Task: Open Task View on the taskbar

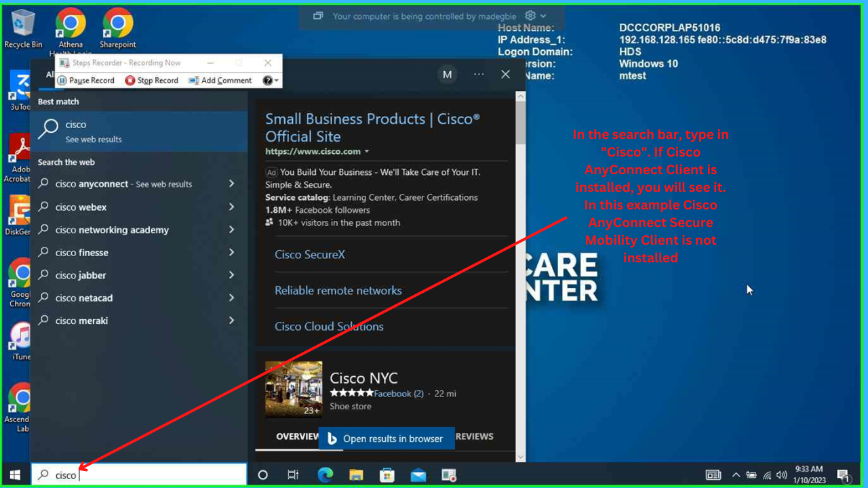Action: point(293,475)
